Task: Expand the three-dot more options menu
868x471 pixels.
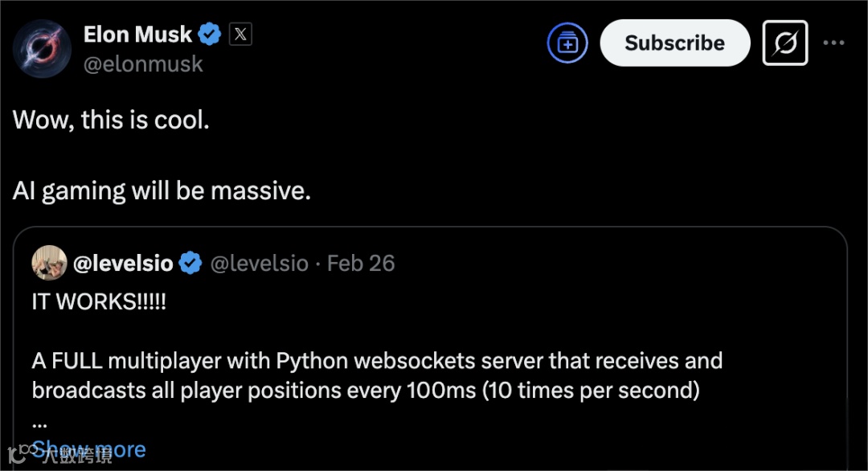Action: pos(834,43)
